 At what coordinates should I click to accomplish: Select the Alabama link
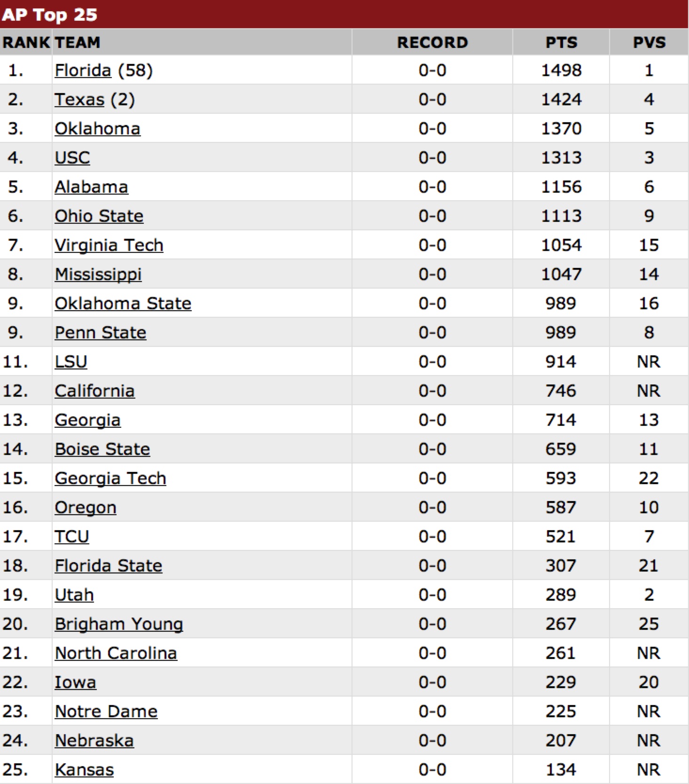point(91,187)
